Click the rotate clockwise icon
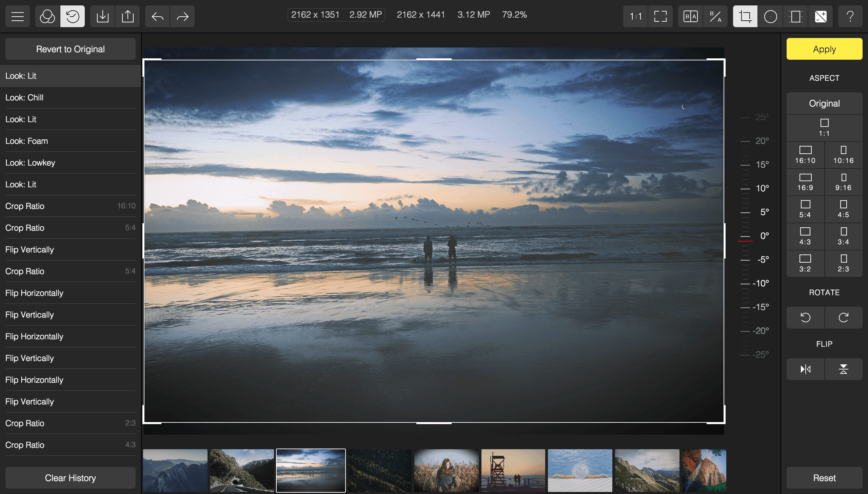 pyautogui.click(x=843, y=317)
